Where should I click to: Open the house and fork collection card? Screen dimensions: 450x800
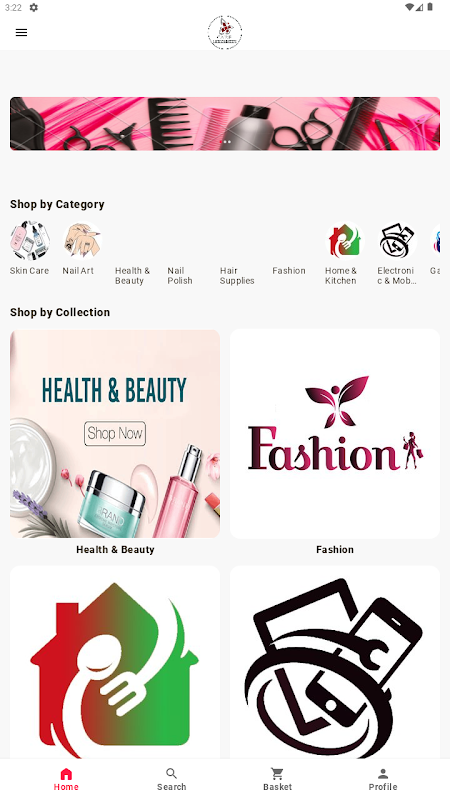[x=115, y=662]
